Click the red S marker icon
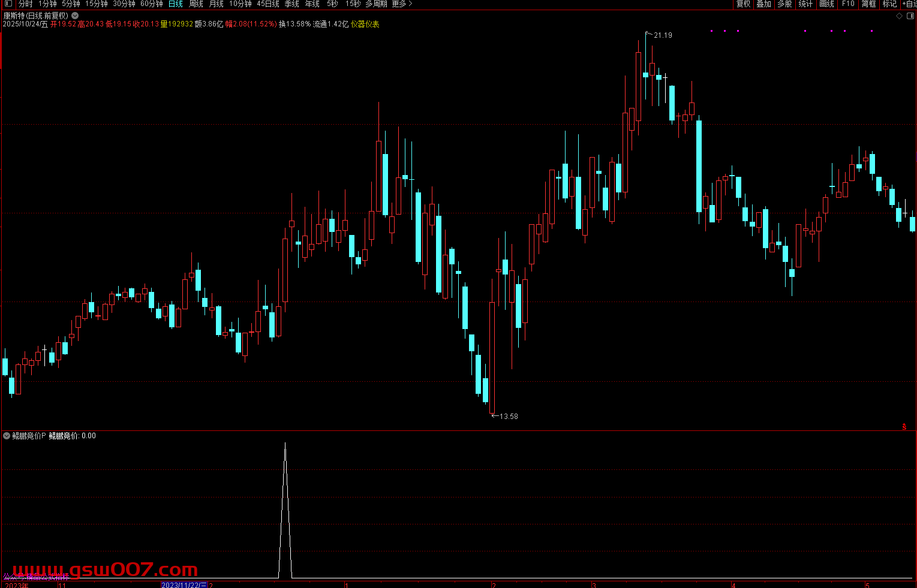 coord(904,427)
